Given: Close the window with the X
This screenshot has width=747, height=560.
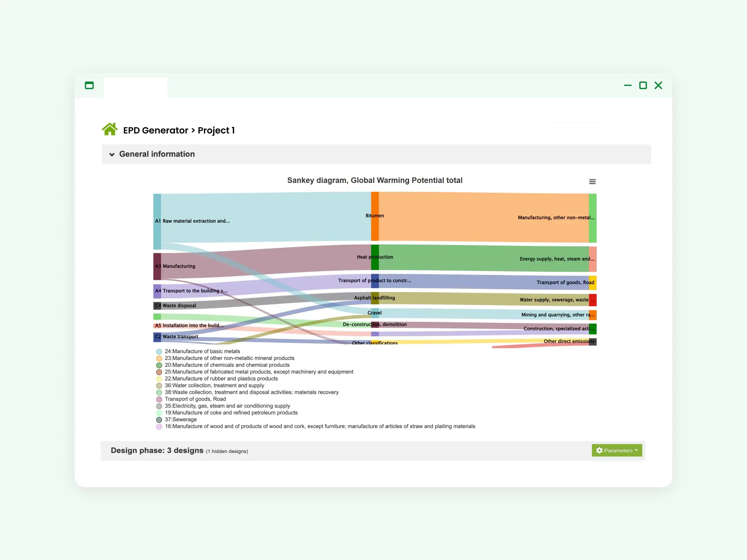Looking at the screenshot, I should click(x=658, y=86).
